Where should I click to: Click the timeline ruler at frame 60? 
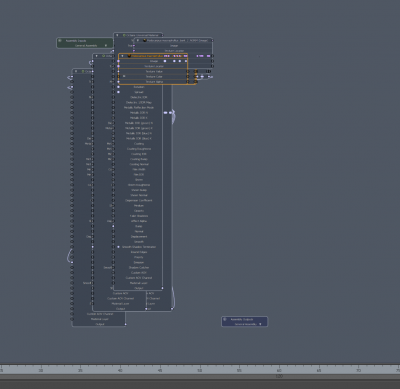coord(279,370)
